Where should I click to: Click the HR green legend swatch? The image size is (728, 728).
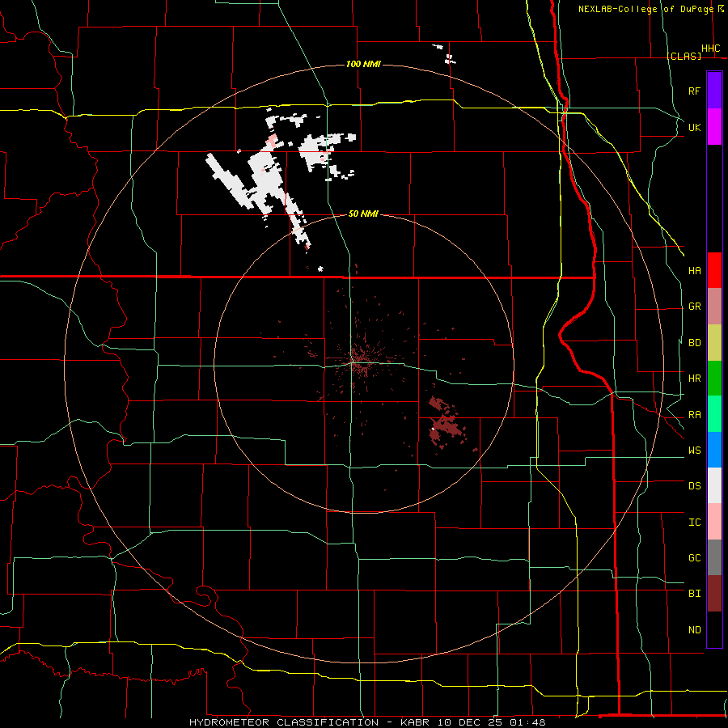coord(714,379)
